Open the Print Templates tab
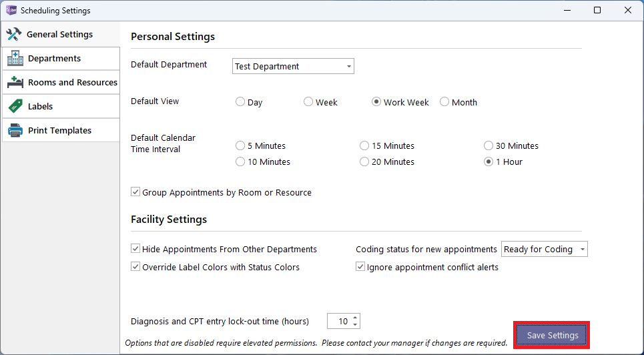Image resolution: width=644 pixels, height=355 pixels. [61, 130]
